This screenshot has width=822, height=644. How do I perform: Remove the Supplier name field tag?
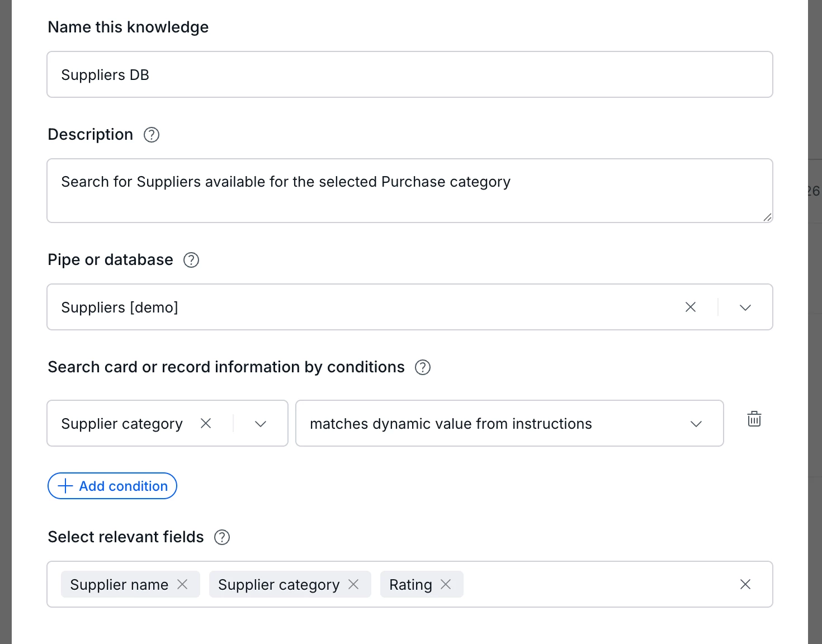(182, 584)
